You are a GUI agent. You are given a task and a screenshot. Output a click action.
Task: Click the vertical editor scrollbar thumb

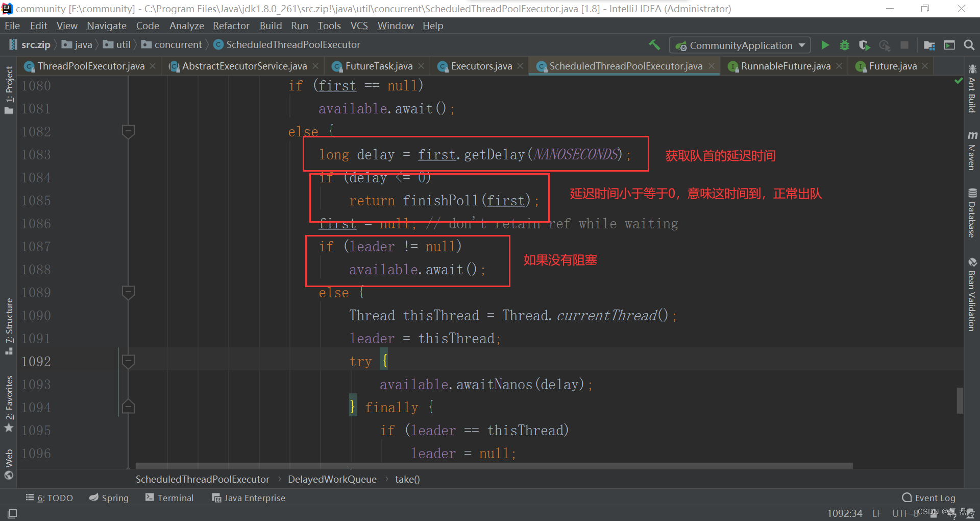(x=960, y=400)
